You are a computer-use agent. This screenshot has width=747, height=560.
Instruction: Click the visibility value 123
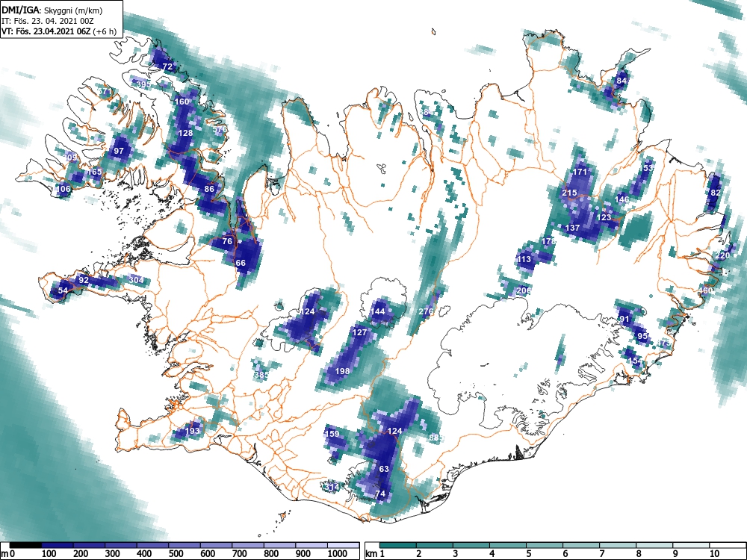[604, 217]
